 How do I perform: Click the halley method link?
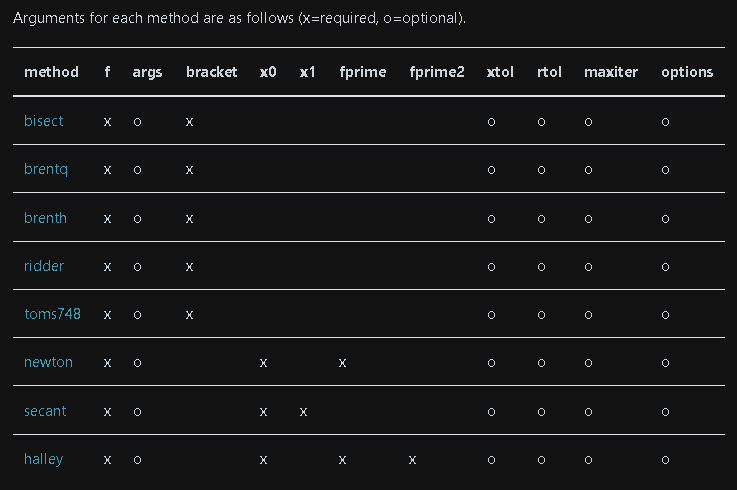pyautogui.click(x=43, y=459)
